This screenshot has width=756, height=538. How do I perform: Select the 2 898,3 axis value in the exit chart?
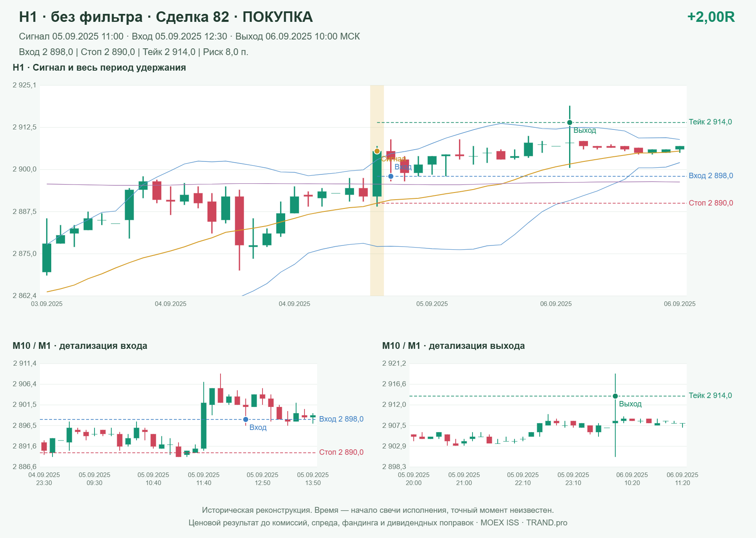pos(394,467)
